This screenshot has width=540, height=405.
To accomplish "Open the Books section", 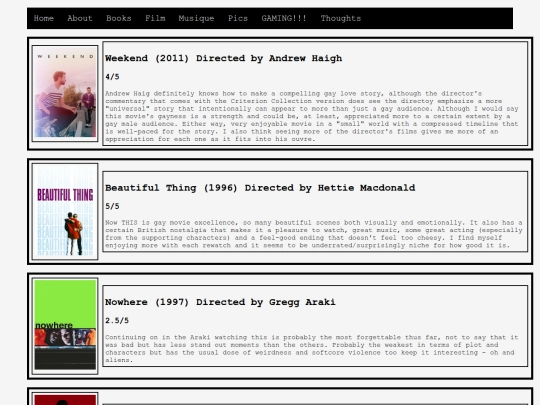I will 118,18.
